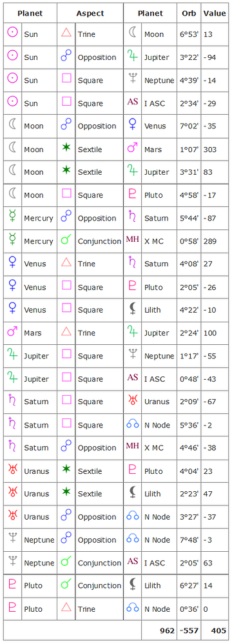Click the N Node icon in the Pluto trine row
Viewport: 232px width, 644px height.
point(133,609)
